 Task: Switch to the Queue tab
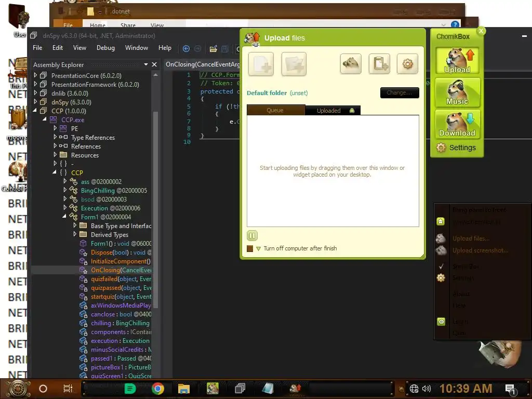[x=275, y=110]
